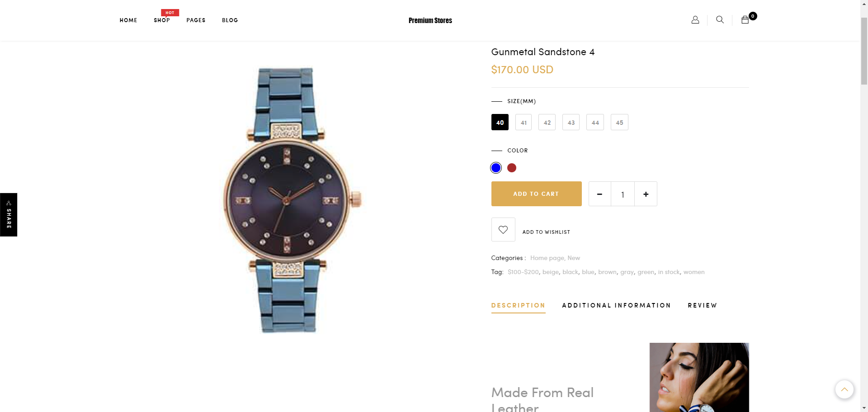
Task: Click the quantity input field
Action: click(x=623, y=194)
